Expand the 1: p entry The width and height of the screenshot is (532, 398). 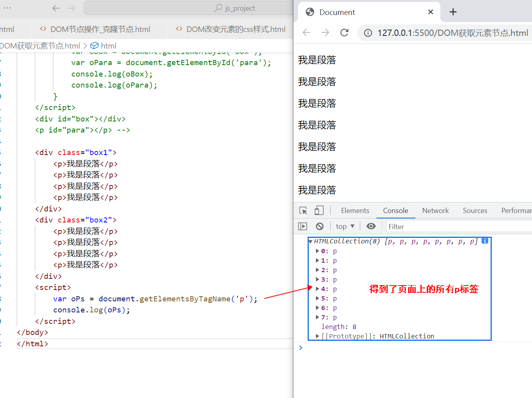pyautogui.click(x=317, y=261)
